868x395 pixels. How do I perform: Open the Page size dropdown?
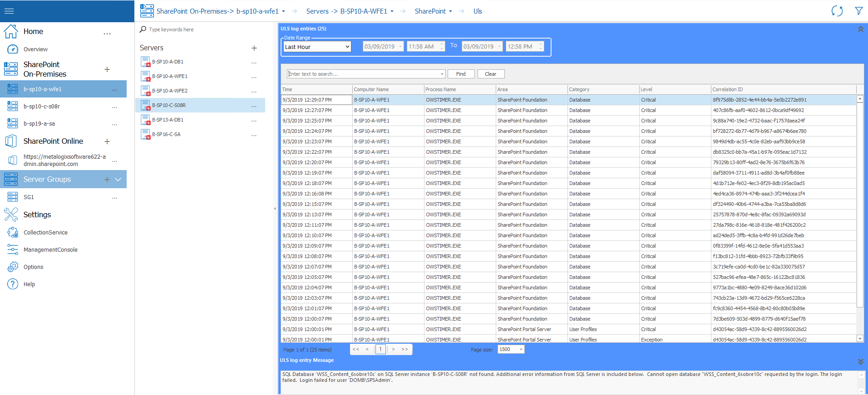(521, 349)
